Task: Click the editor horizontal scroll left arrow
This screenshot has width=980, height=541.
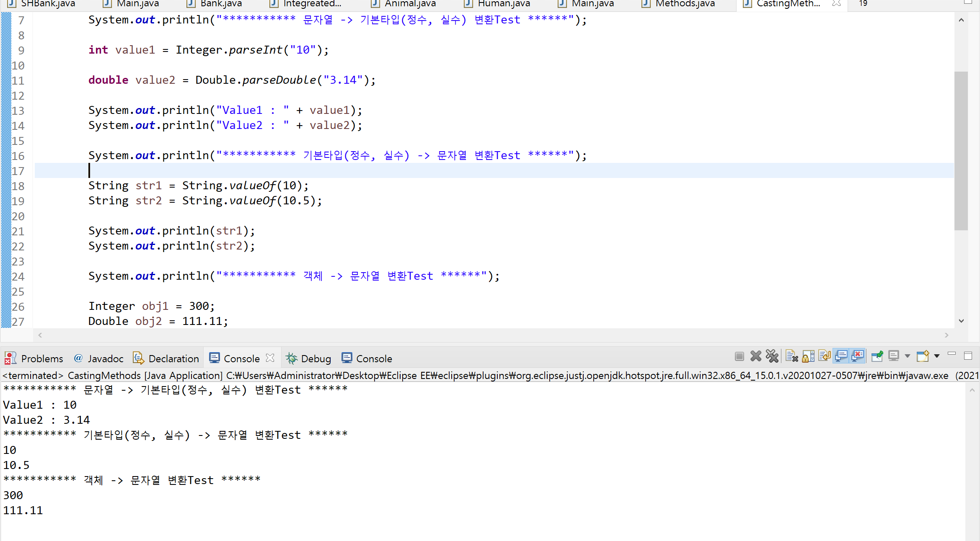Action: pos(40,335)
